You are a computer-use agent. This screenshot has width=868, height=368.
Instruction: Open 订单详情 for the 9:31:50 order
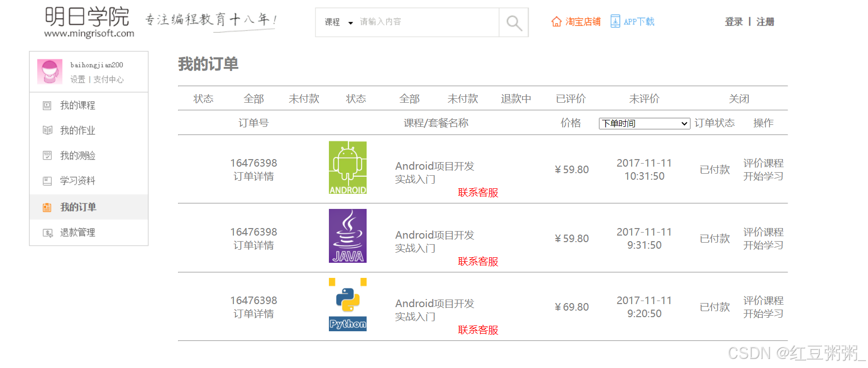[253, 245]
